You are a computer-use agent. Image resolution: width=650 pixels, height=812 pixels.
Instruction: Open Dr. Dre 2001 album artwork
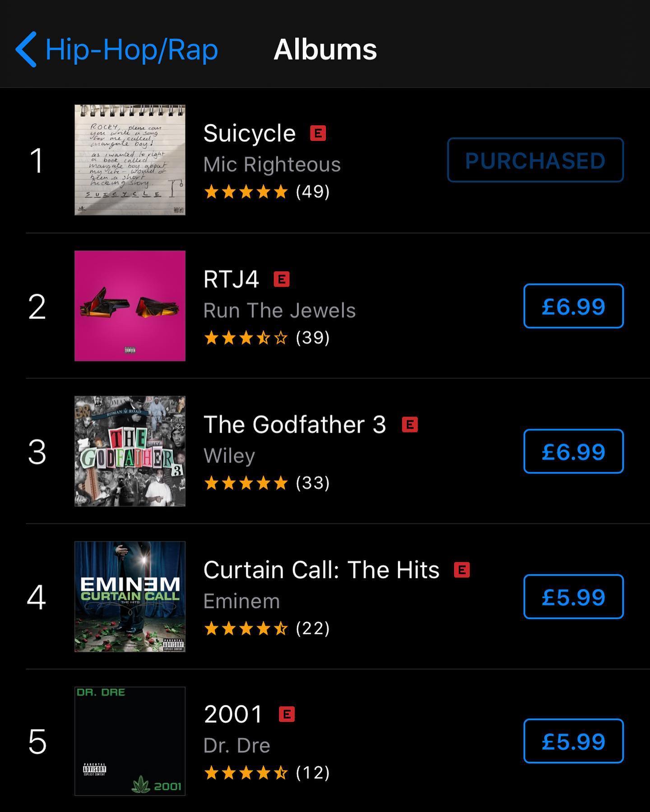point(130,741)
